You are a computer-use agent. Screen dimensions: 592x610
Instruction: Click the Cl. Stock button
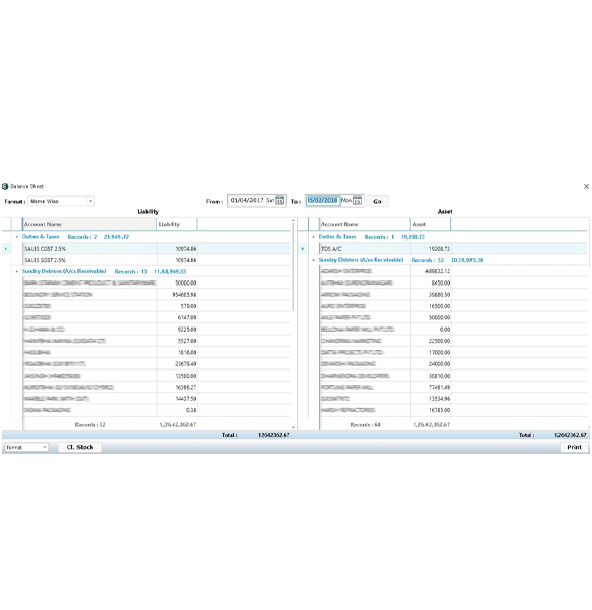point(80,447)
